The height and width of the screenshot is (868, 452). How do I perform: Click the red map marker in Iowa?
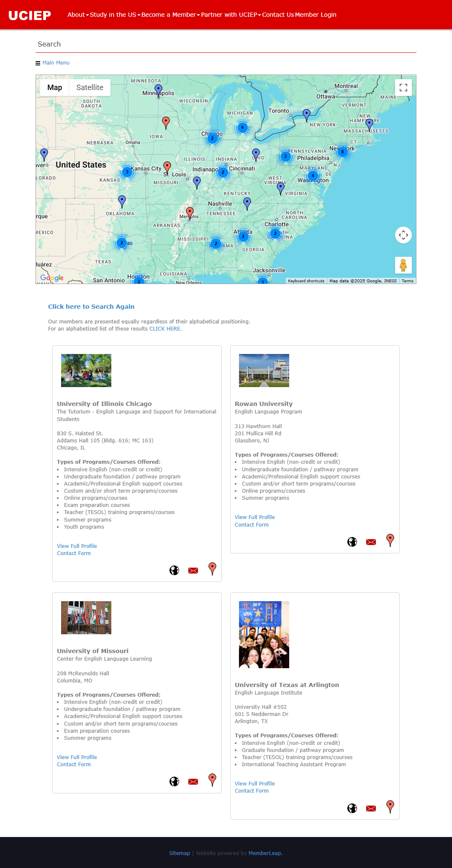tap(166, 122)
